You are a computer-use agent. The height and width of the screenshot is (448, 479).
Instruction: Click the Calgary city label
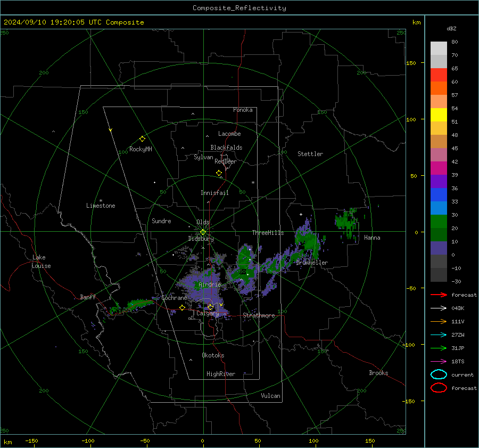click(x=208, y=313)
